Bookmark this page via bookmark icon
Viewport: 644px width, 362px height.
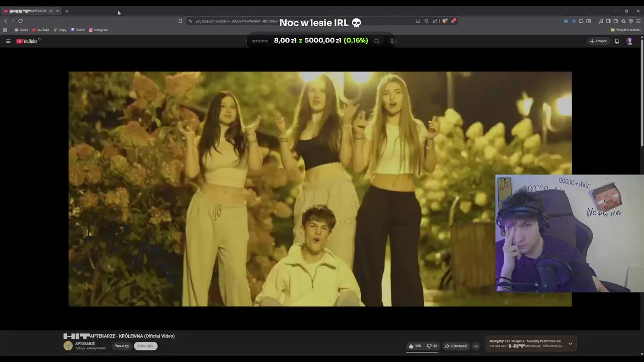180,21
